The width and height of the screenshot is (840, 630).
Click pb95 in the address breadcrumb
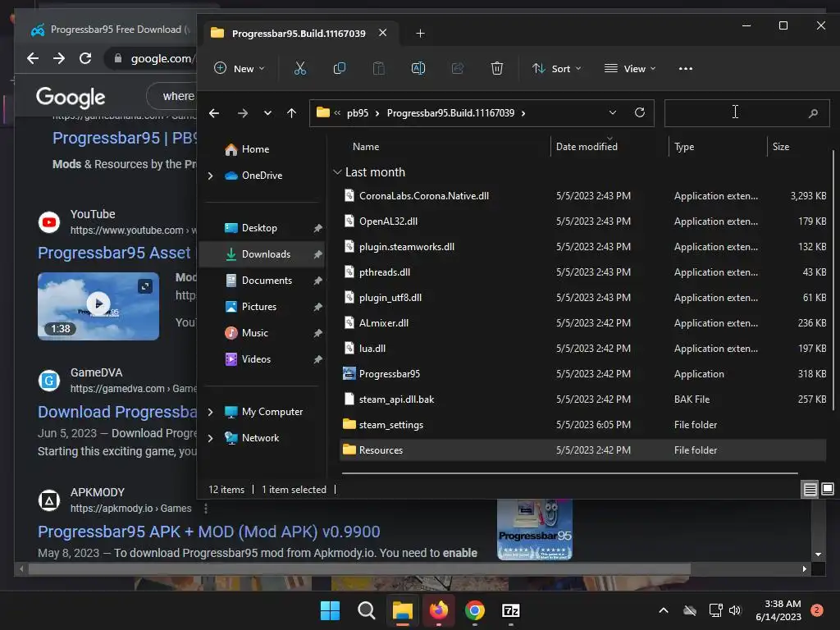[x=358, y=113]
